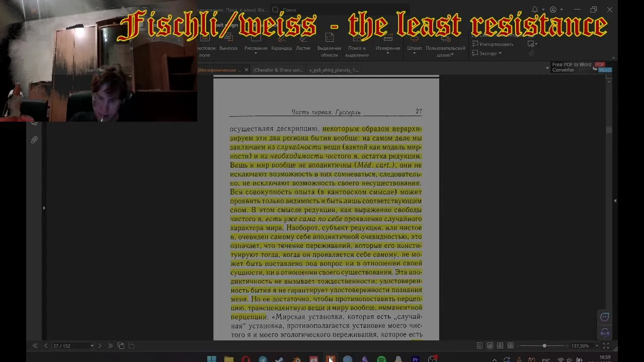Viewport: 644px width, 362px height.
Task: Open Windows Start menu
Action: coord(212,359)
